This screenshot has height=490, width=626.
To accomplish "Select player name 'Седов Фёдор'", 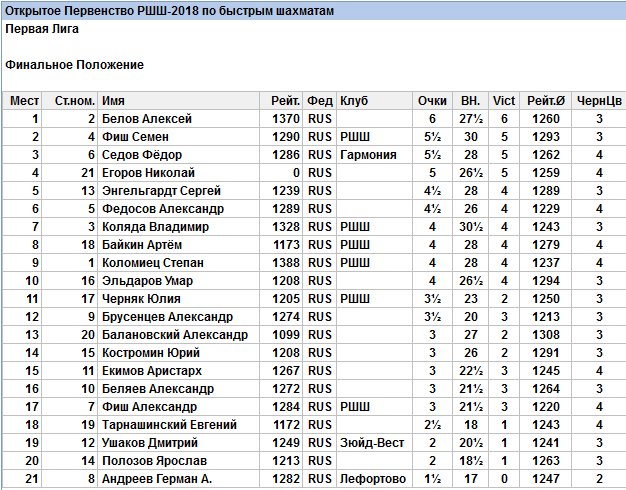I will (x=142, y=155).
